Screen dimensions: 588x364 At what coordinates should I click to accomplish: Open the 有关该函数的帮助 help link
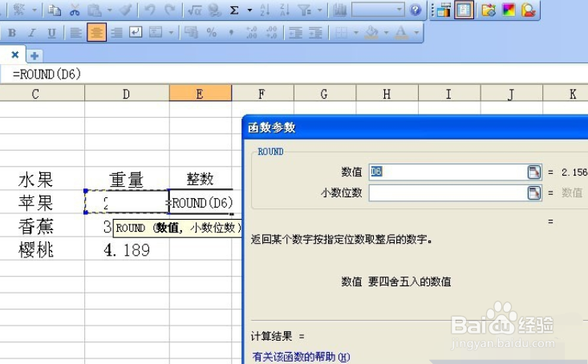301,357
